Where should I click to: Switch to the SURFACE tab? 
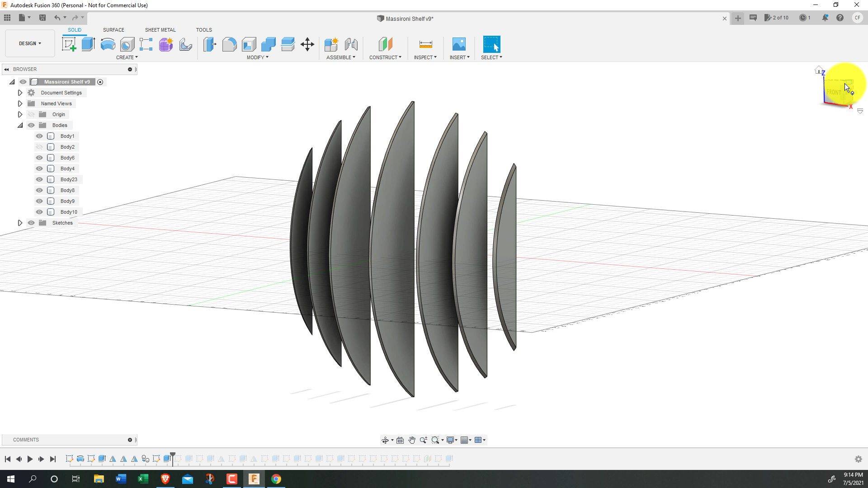pos(113,30)
